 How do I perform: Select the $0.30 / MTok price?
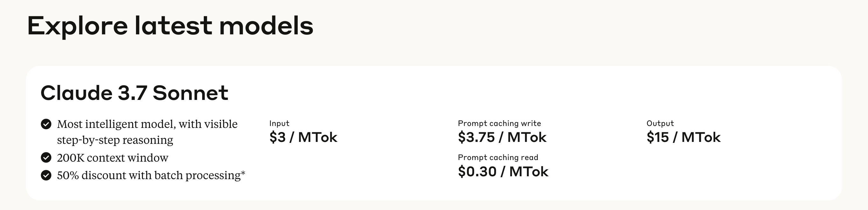pos(503,171)
